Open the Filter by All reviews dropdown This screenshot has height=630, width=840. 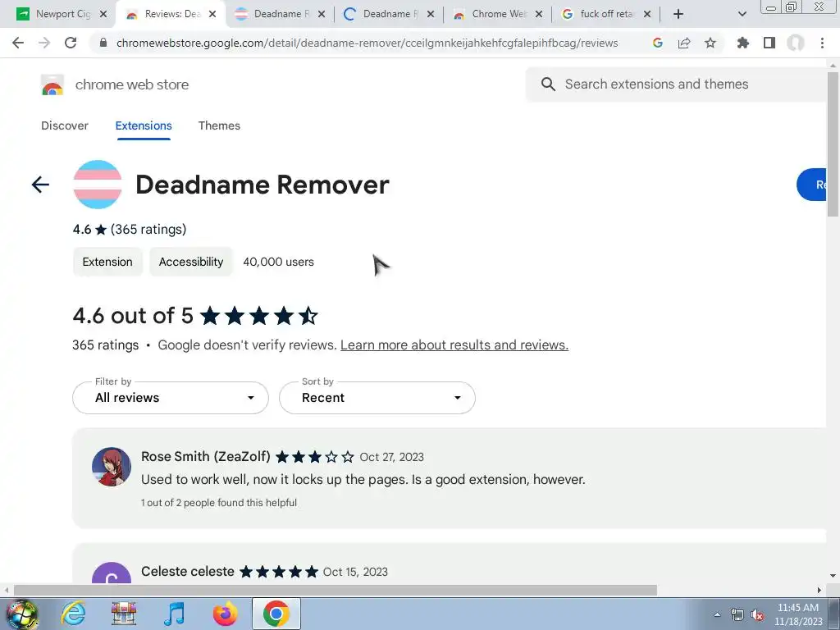[171, 398]
